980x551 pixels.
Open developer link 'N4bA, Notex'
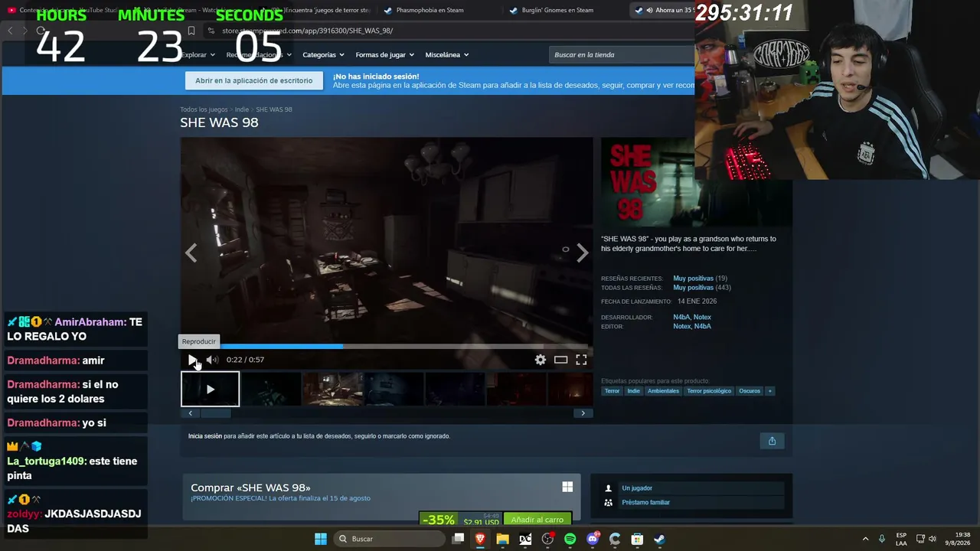click(692, 317)
